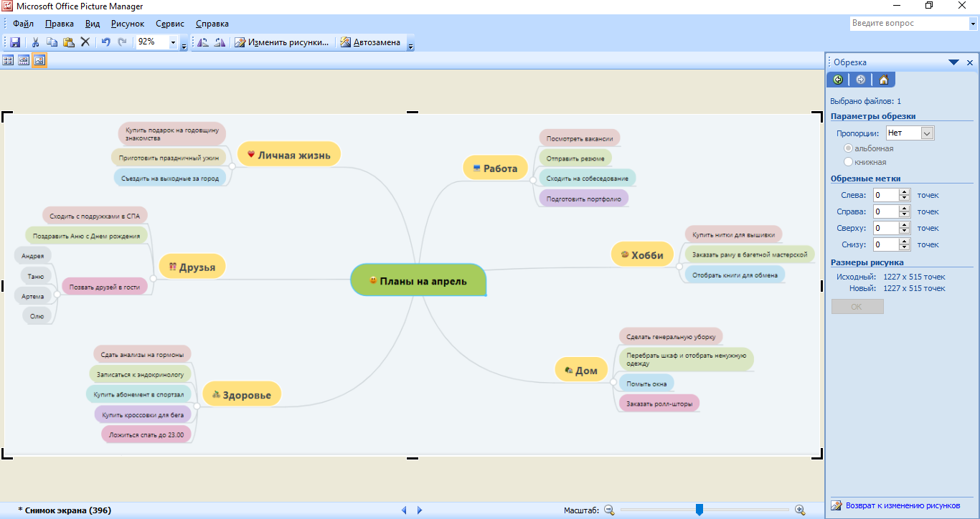Expand the Обрезка task pane menu arrow
Image resolution: width=980 pixels, height=519 pixels.
click(x=953, y=62)
